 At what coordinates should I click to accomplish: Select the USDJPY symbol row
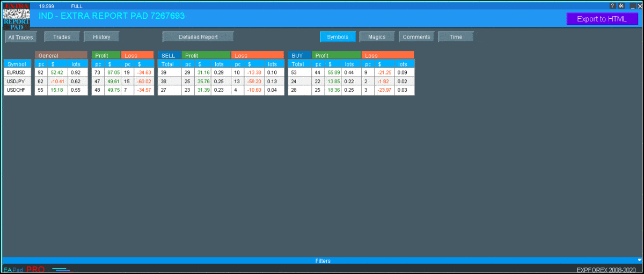[17, 81]
